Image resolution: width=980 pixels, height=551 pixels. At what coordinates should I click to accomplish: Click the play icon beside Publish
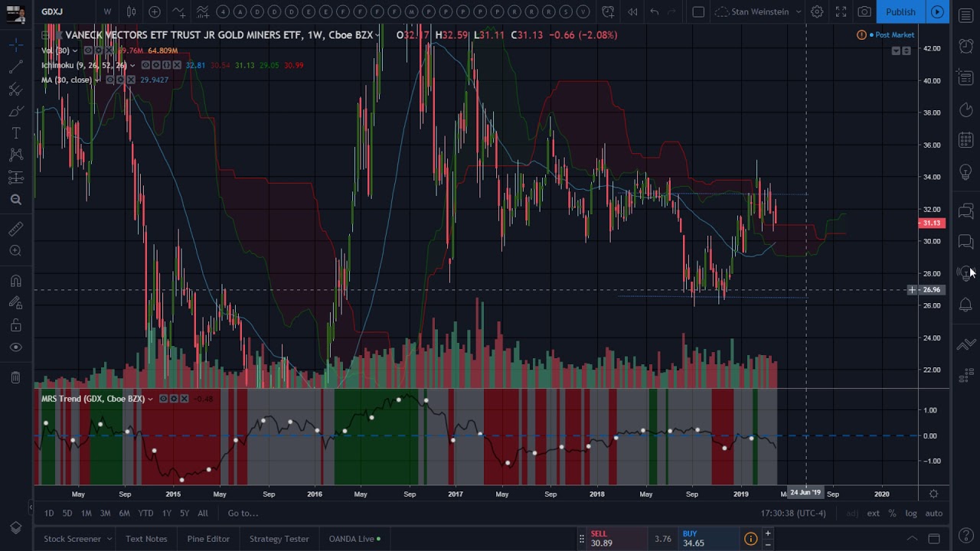[937, 11]
